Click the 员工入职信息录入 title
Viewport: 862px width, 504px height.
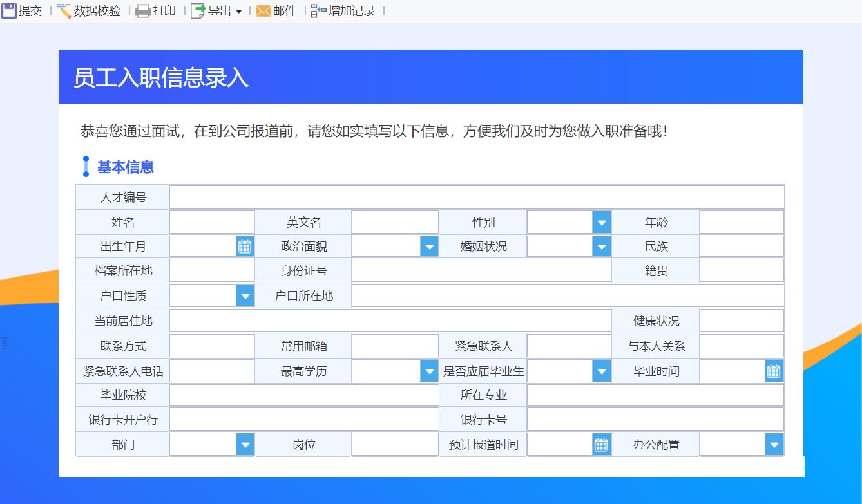pyautogui.click(x=160, y=77)
